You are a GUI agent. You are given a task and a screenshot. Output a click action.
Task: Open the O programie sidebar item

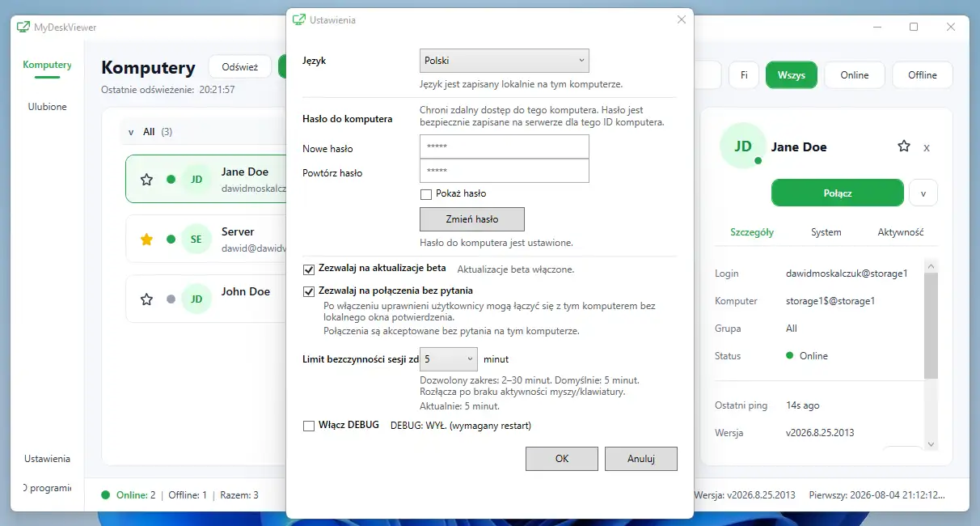pos(47,488)
